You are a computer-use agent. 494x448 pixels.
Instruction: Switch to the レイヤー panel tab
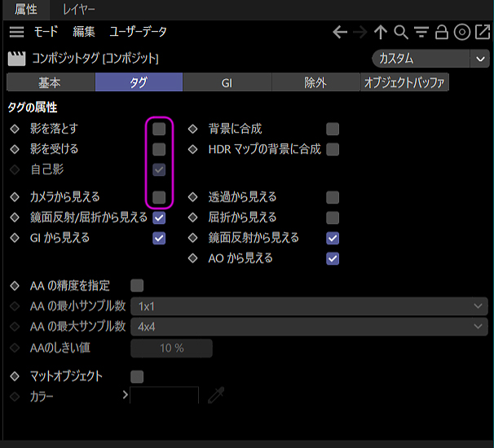pos(79,10)
